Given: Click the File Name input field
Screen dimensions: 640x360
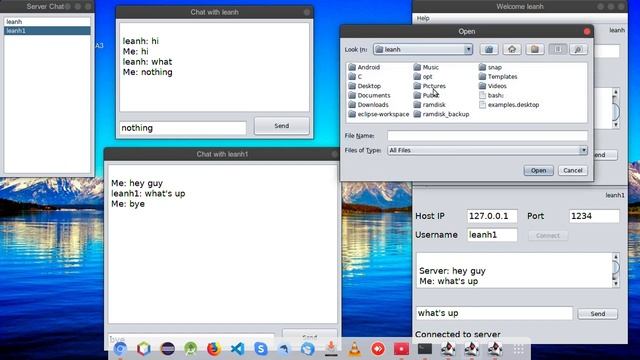Looking at the screenshot, I should click(x=487, y=136).
